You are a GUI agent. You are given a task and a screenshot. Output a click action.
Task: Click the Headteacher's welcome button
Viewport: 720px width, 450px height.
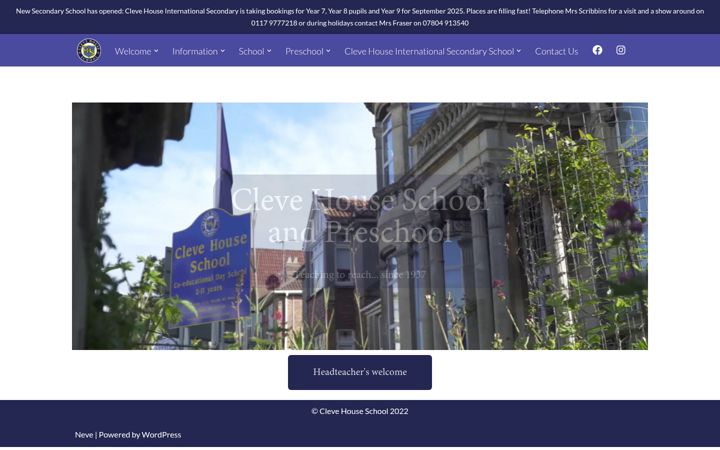[360, 372]
